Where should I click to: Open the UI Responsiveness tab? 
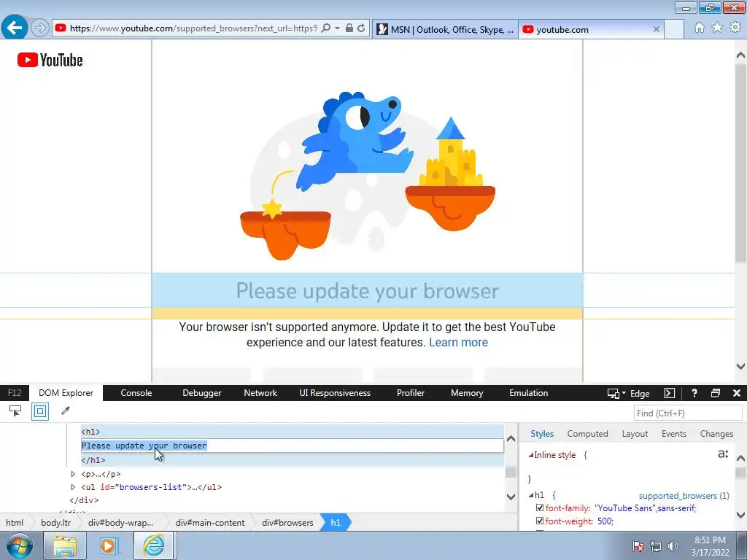[335, 393]
